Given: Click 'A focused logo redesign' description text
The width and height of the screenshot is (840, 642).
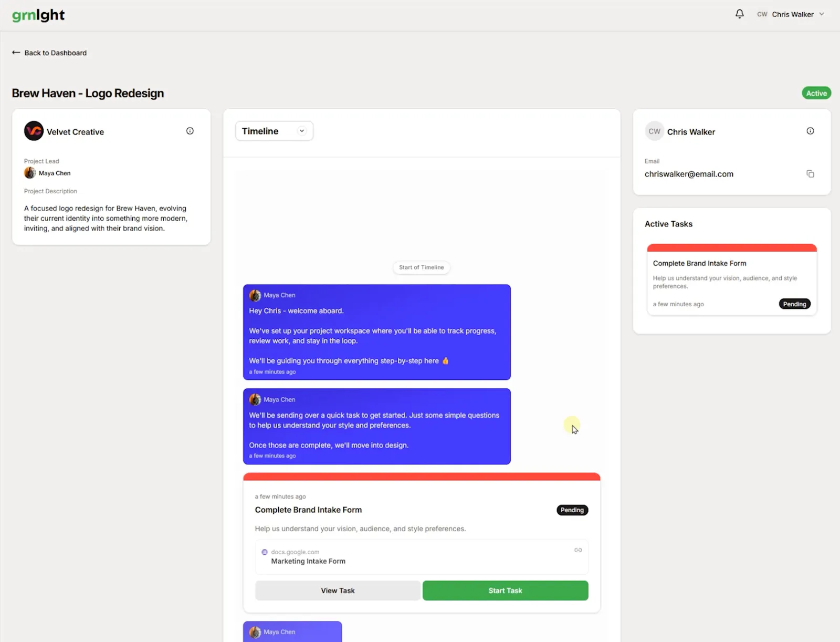Looking at the screenshot, I should pos(106,218).
